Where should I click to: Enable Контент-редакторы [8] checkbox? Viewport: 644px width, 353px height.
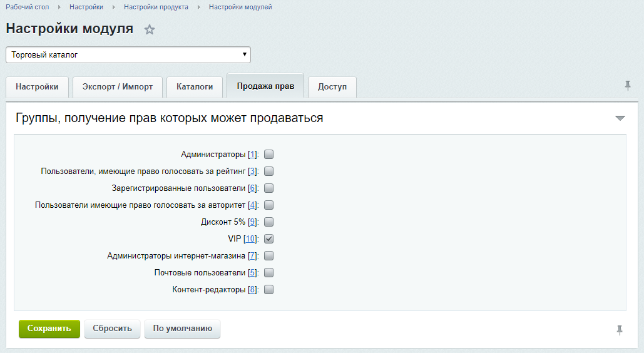tap(268, 289)
